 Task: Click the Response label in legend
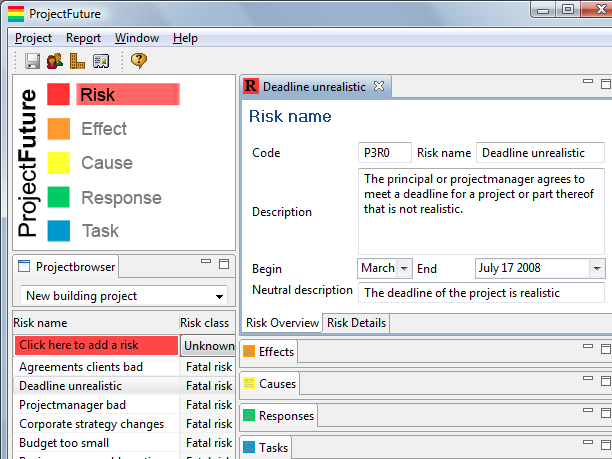121,198
